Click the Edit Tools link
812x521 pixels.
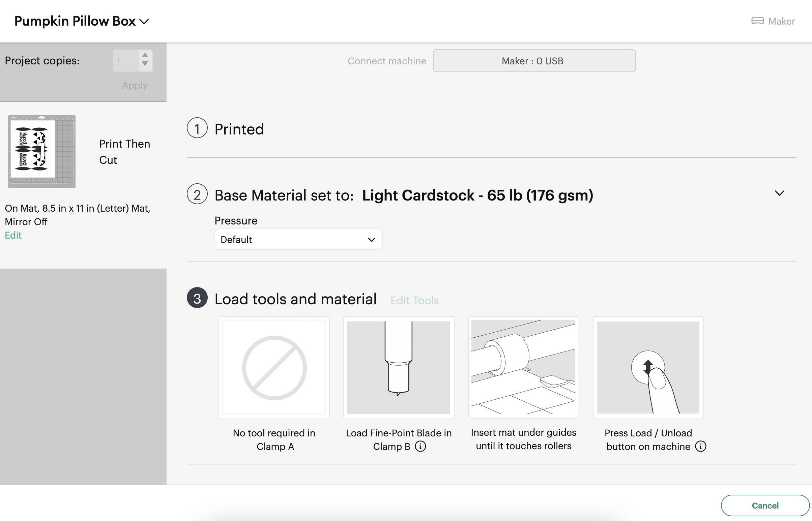click(415, 300)
